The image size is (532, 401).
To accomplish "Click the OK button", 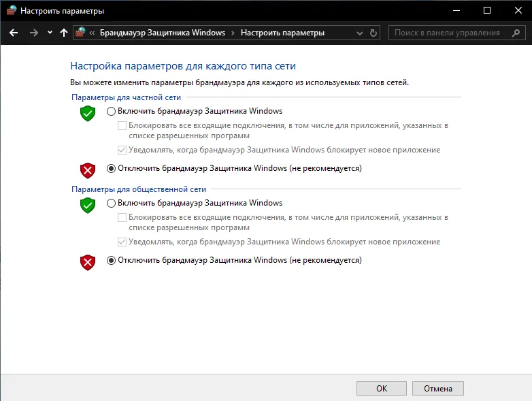I will (x=382, y=389).
